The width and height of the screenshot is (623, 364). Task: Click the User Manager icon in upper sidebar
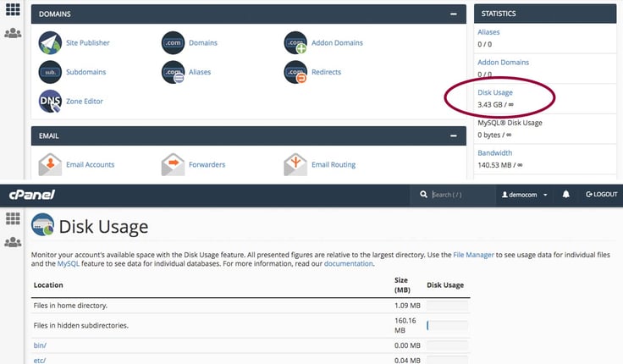coord(13,33)
